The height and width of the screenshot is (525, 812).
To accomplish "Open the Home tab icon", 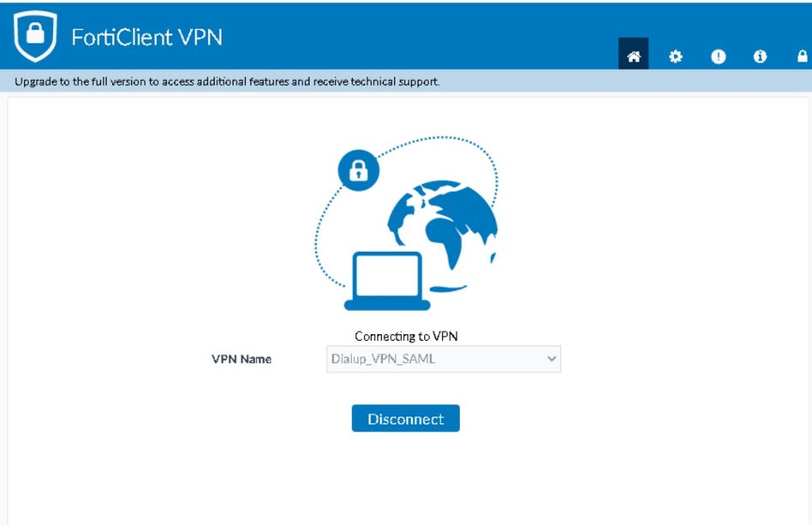I will [633, 54].
